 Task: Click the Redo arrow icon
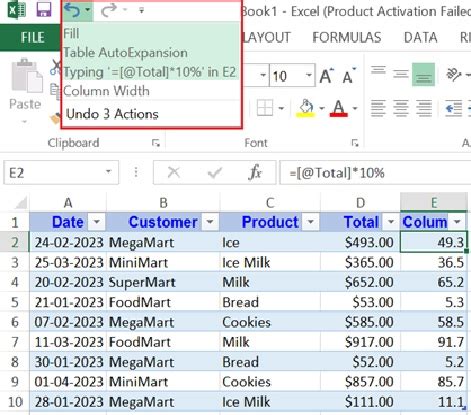tap(109, 10)
